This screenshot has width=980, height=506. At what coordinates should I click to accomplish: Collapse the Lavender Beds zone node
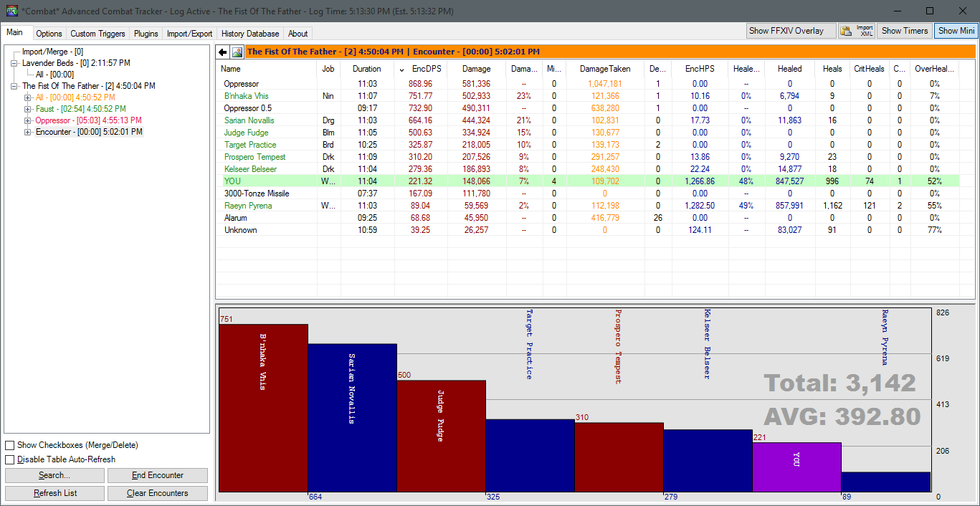click(x=14, y=63)
